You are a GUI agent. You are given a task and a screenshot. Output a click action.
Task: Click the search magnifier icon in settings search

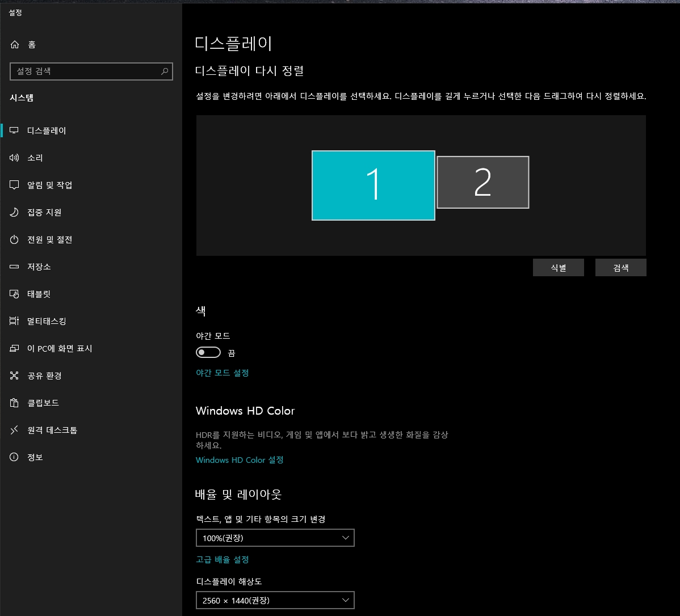click(x=165, y=71)
